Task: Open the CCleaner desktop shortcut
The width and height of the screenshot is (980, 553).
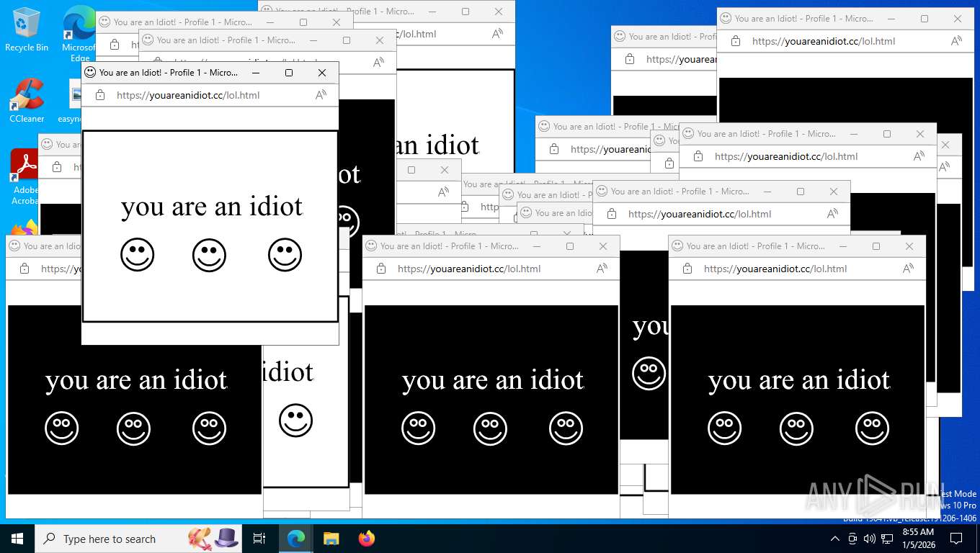Action: 26,101
